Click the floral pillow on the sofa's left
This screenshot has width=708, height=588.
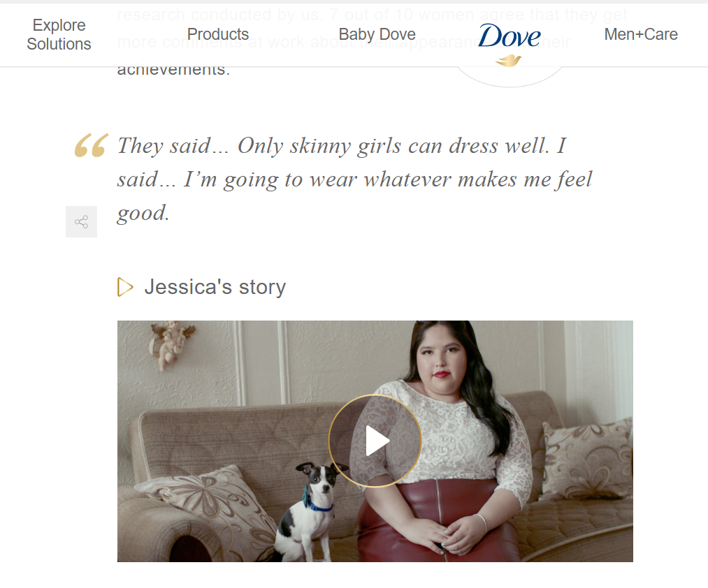[x=206, y=506]
